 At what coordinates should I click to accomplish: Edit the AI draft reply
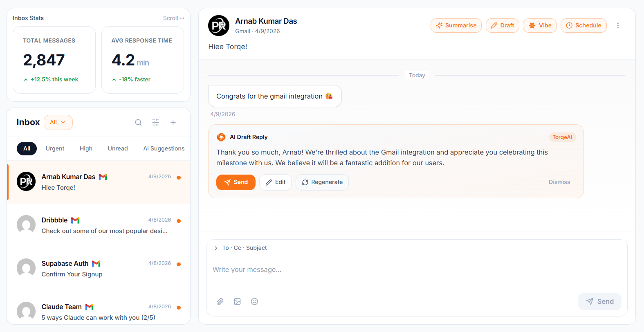pos(275,182)
